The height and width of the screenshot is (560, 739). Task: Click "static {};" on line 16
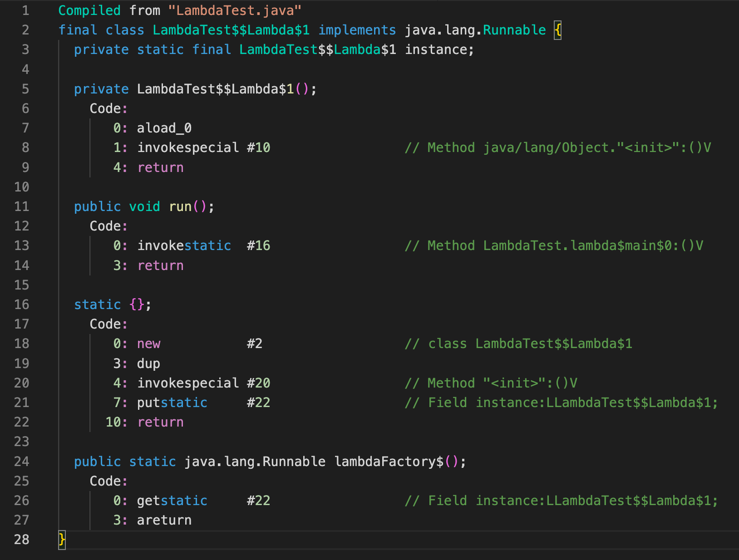click(113, 305)
